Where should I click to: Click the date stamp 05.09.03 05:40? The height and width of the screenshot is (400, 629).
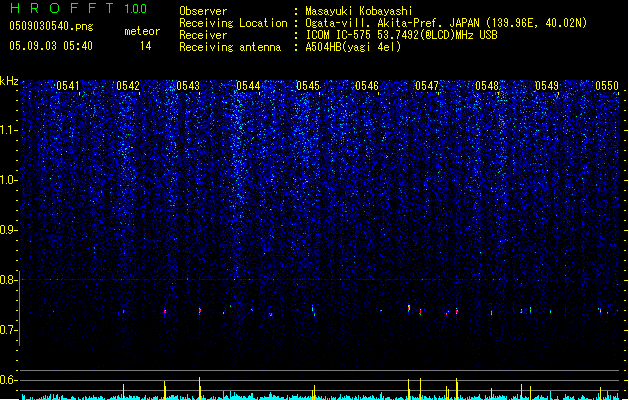51,46
